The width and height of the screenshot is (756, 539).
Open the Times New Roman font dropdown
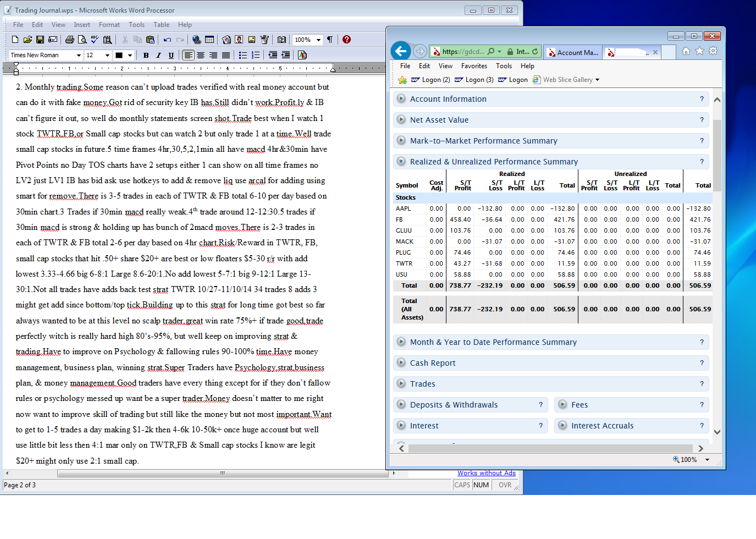[x=79, y=55]
